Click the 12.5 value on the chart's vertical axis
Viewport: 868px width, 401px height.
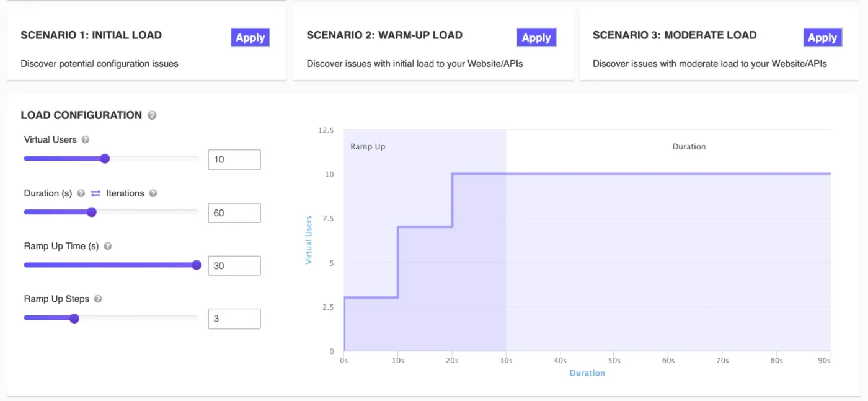[325, 130]
